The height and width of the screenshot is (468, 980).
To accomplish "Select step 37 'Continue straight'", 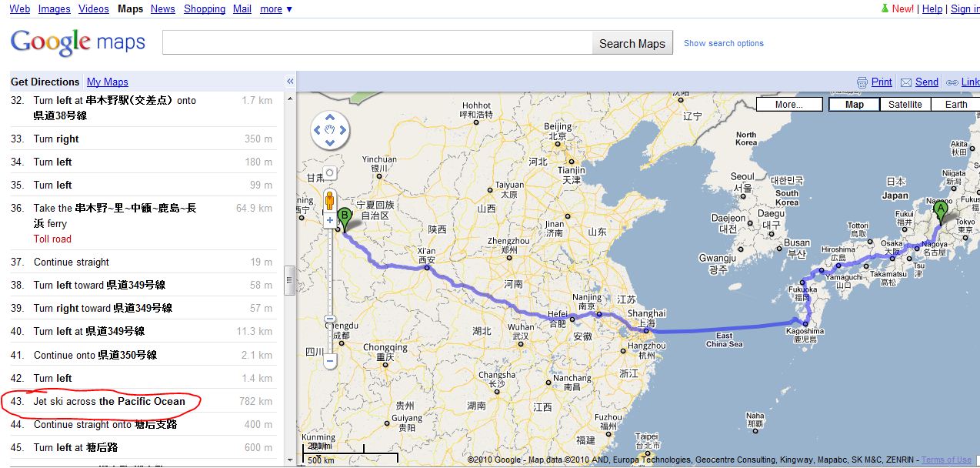I will 142,262.
